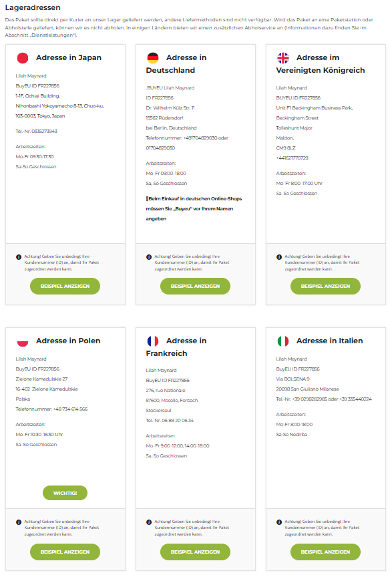Image resolution: width=392 pixels, height=577 pixels.
Task: Click the info icon in the Vereinigtes Königreich card
Action: tap(279, 257)
